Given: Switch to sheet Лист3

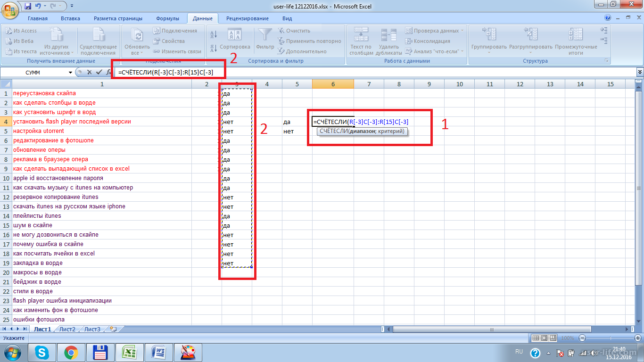Looking at the screenshot, I should click(x=92, y=329).
